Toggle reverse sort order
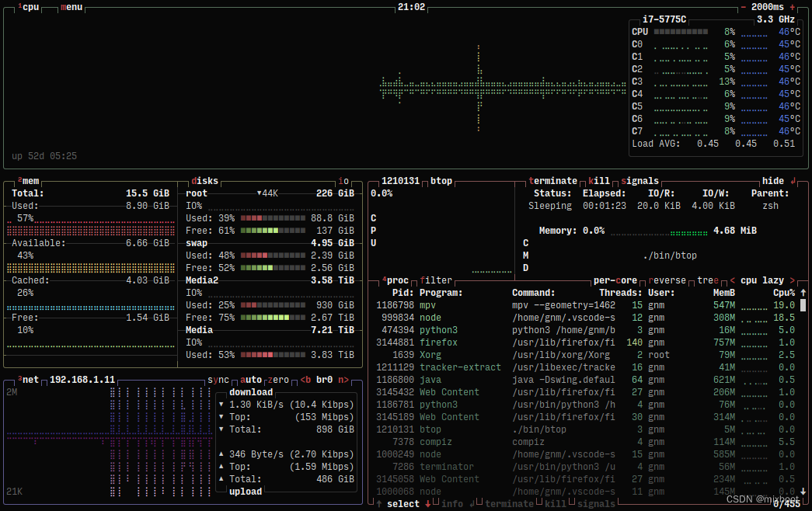 point(667,280)
